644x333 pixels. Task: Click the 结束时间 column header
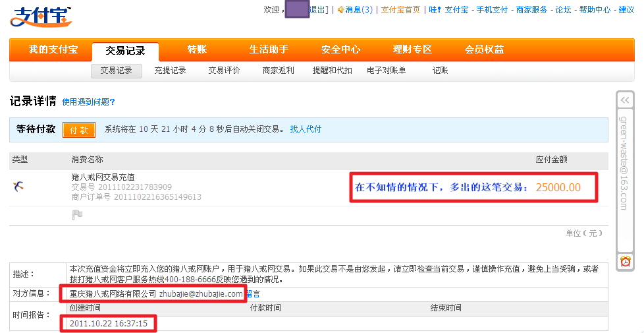tap(446, 308)
